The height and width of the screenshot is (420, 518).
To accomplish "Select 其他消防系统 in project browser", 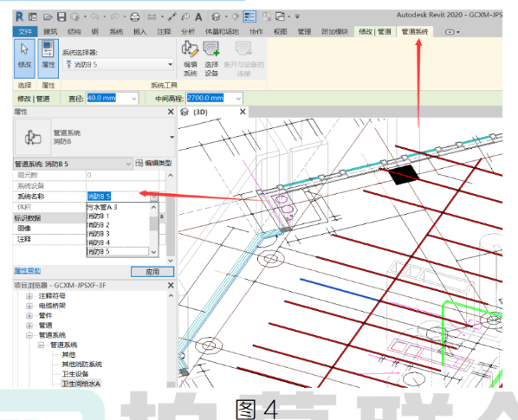I will (82, 365).
